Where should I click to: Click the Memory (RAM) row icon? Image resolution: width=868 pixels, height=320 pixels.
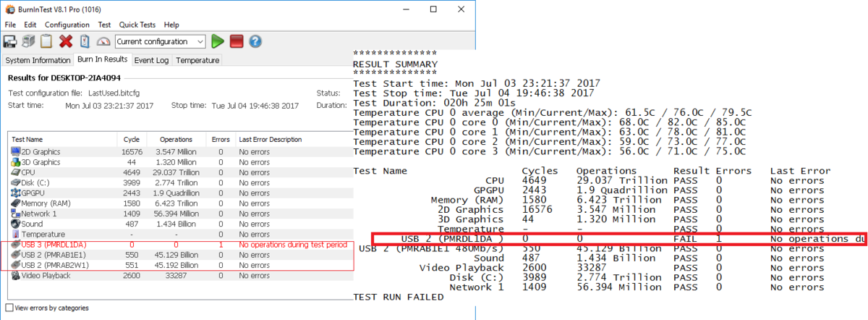pyautogui.click(x=15, y=203)
